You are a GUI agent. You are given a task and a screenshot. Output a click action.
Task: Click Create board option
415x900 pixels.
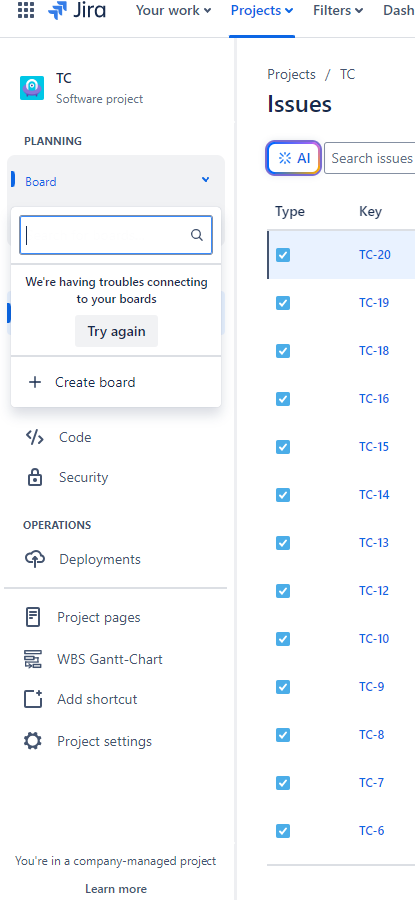coord(116,382)
